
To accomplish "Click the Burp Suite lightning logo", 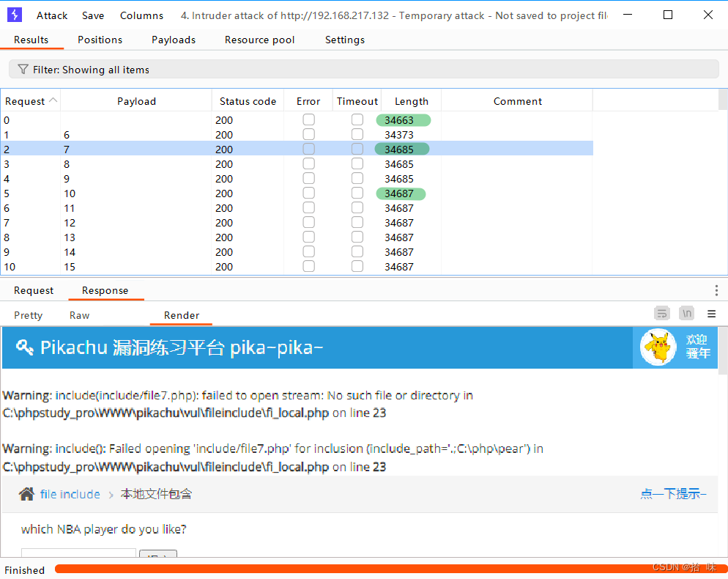I will tap(14, 15).
